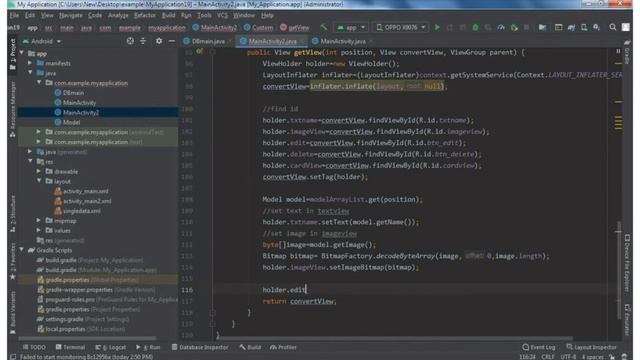Screen dimensions: 640x360
Task: Open the Favorites side tab
Action: (x=13, y=261)
